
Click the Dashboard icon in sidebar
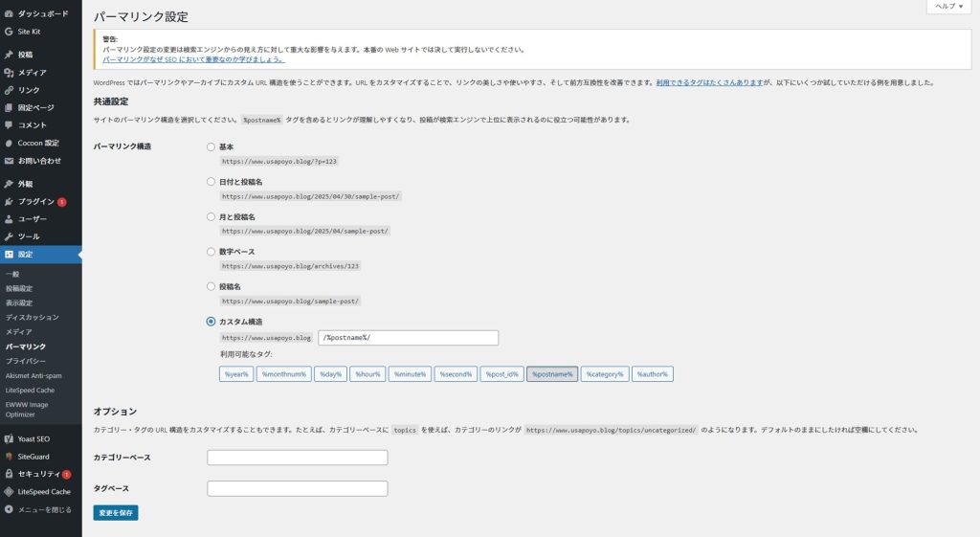tap(9, 14)
